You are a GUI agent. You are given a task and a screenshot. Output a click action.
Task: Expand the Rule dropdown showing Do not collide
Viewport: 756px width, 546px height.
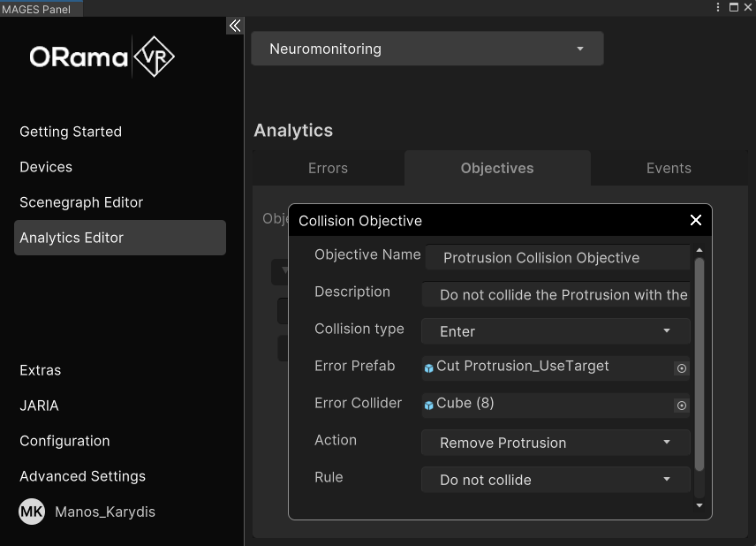coord(556,480)
